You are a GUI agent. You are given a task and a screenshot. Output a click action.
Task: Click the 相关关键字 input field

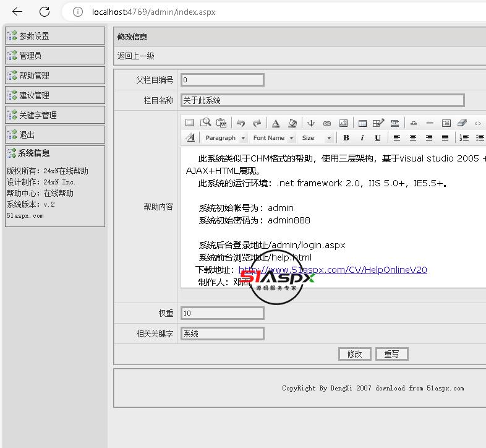222,334
